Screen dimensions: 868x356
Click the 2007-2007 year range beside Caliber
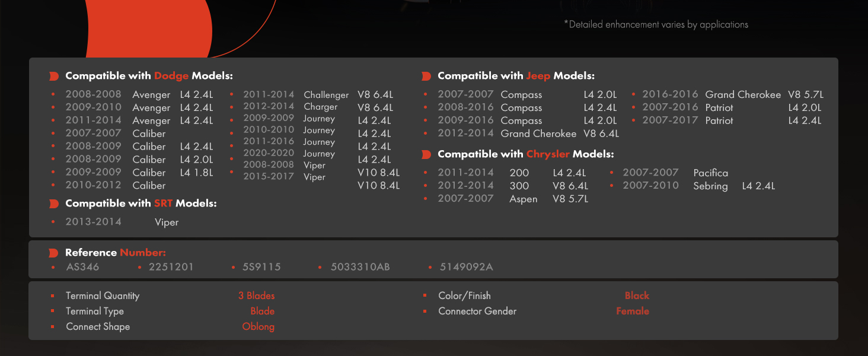(x=93, y=133)
